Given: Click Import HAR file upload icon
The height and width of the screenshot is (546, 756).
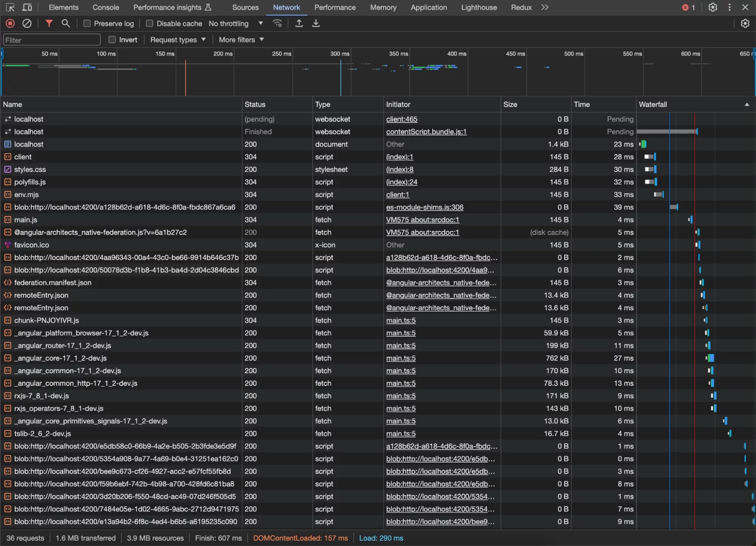Looking at the screenshot, I should 299,23.
